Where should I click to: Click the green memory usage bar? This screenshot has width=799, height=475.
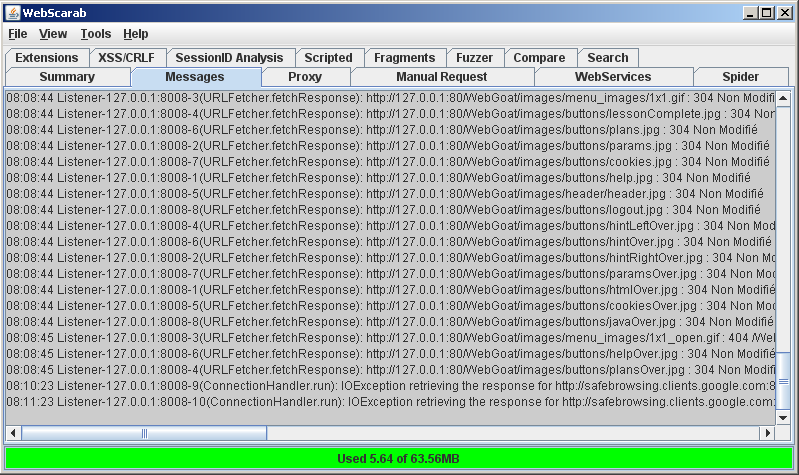tap(399, 458)
